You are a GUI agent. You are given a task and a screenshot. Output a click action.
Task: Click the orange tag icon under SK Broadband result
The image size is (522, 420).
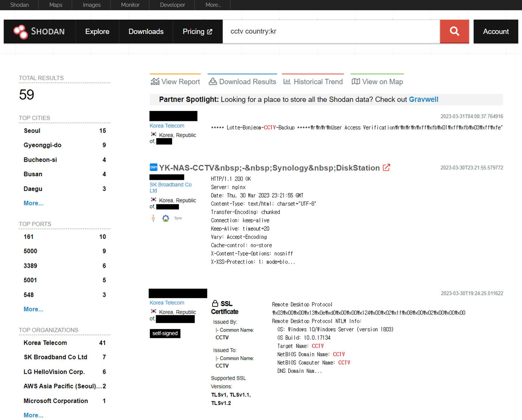pos(153,218)
